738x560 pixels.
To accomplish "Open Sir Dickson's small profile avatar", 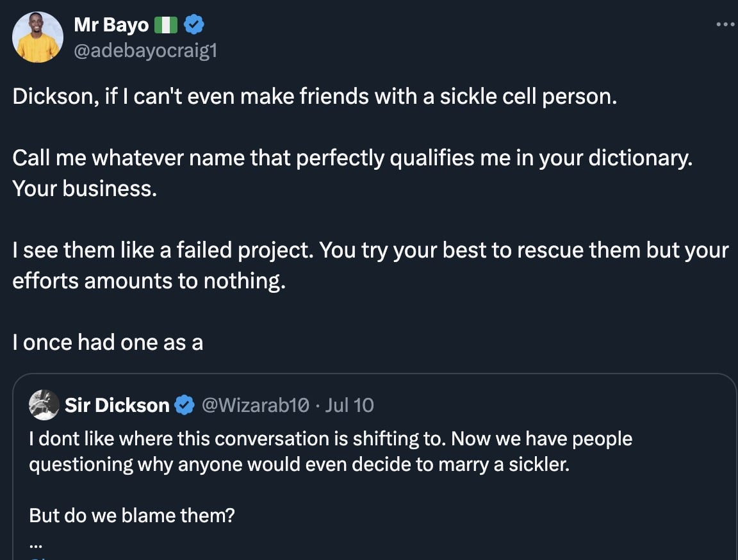I will coord(44,405).
